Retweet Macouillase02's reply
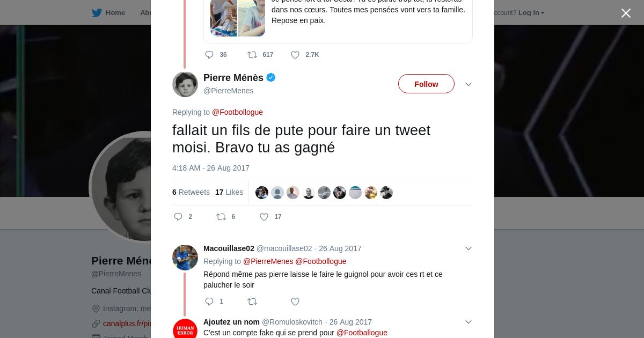 pos(252,302)
